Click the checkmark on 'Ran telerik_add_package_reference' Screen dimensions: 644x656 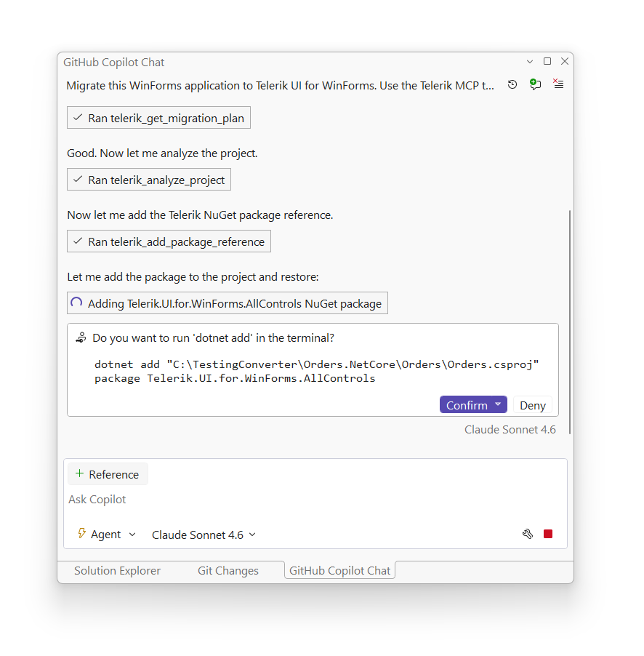pos(77,241)
